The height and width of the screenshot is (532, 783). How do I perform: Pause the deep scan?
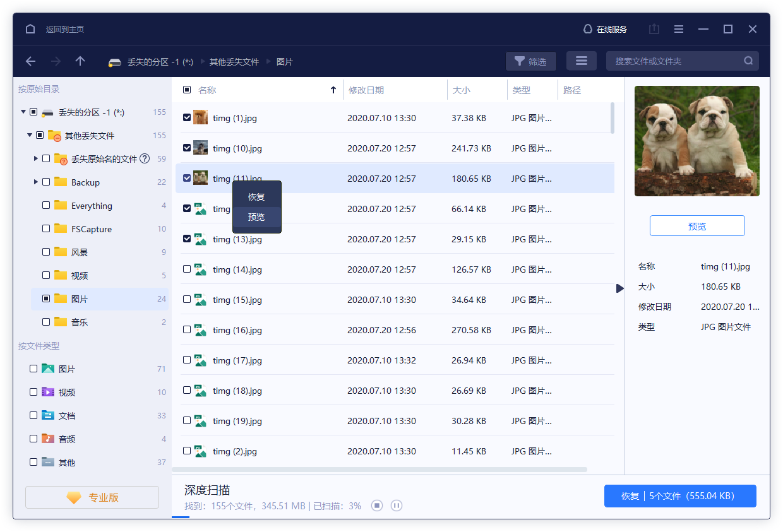tap(397, 505)
